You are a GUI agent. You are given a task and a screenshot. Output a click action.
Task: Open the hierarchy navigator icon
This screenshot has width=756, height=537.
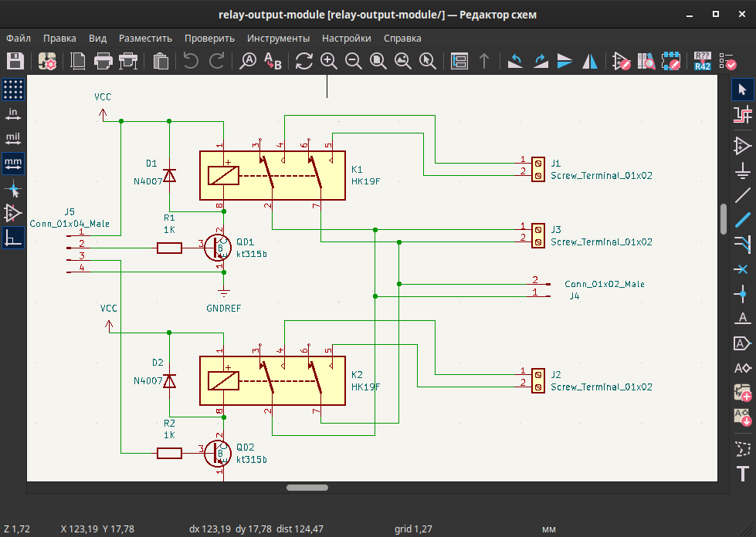pyautogui.click(x=461, y=62)
